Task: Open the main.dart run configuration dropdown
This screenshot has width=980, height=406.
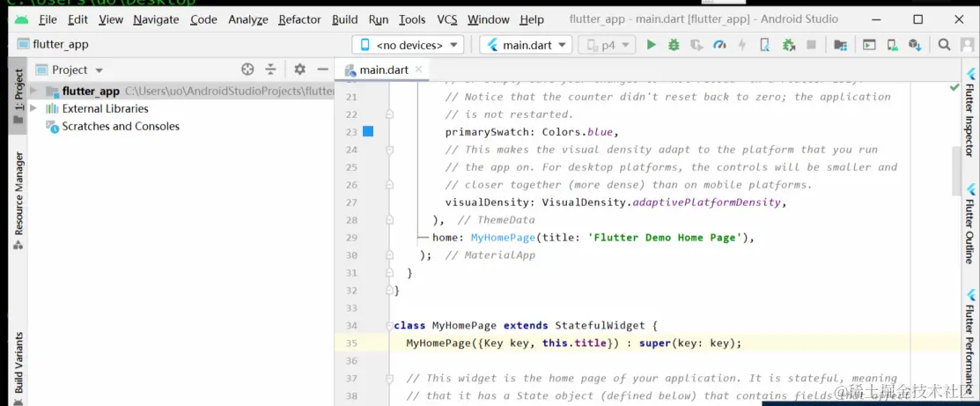Action: 526,45
